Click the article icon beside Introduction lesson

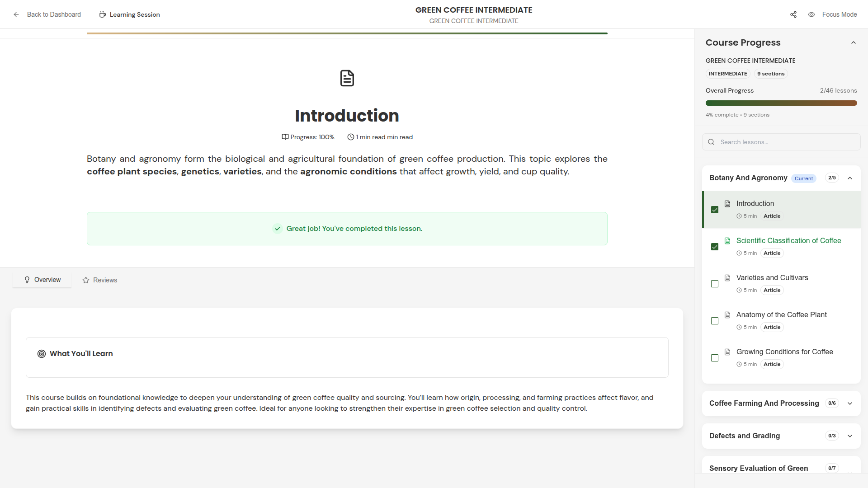(x=727, y=204)
